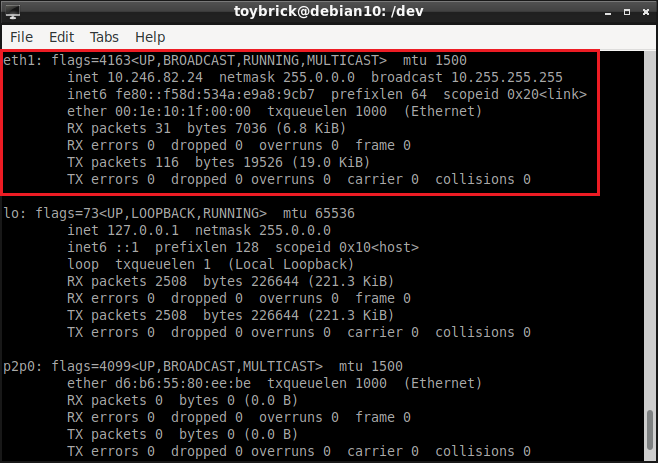Click the 'p2p0:' interface name
The image size is (658, 463).
coord(23,366)
